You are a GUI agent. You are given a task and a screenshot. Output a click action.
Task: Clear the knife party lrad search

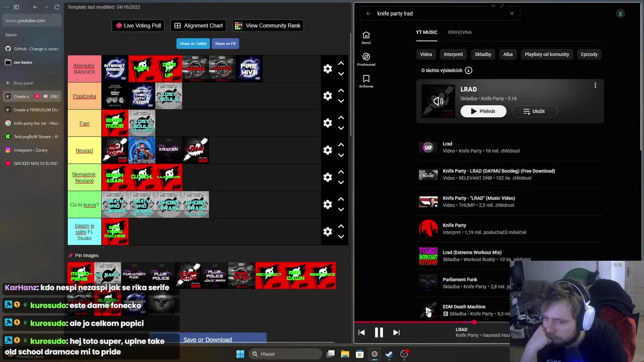click(512, 14)
